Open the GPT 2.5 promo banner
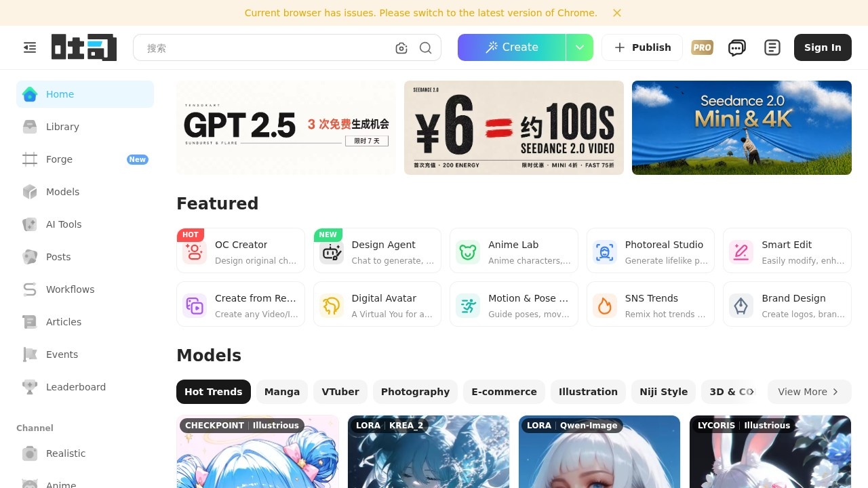The height and width of the screenshot is (488, 868). pos(286,127)
